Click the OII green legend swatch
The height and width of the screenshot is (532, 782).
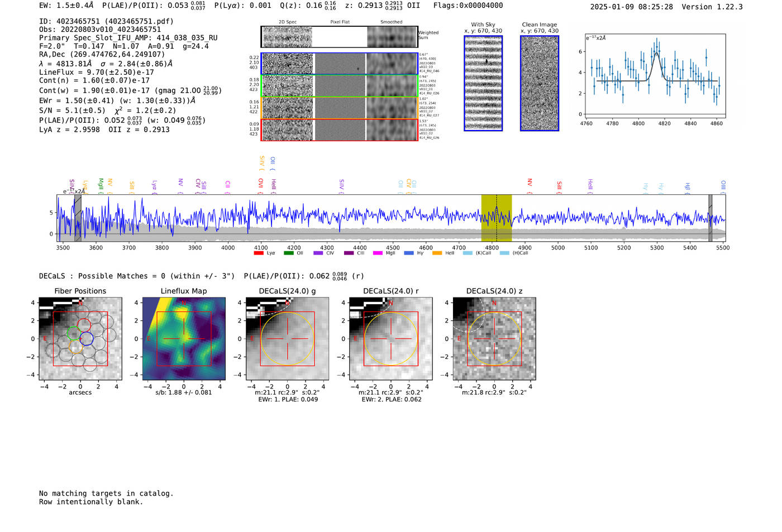pyautogui.click(x=289, y=253)
